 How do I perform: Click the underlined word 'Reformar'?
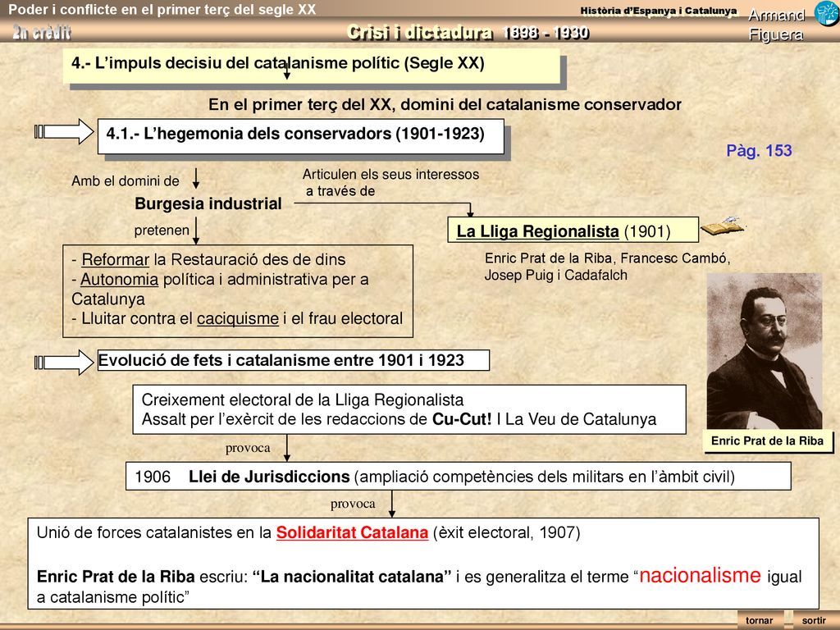pyautogui.click(x=115, y=259)
